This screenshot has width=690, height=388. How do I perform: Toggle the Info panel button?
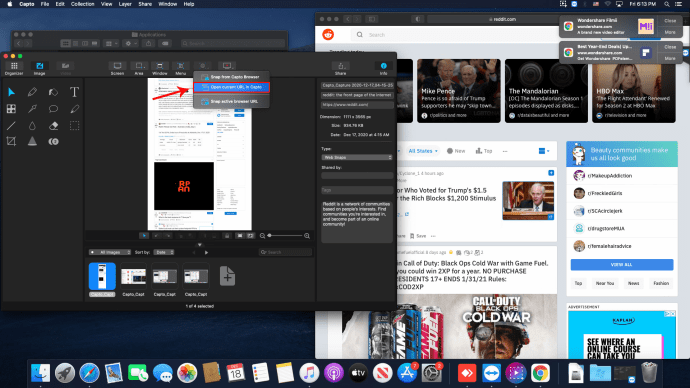pyautogui.click(x=383, y=68)
